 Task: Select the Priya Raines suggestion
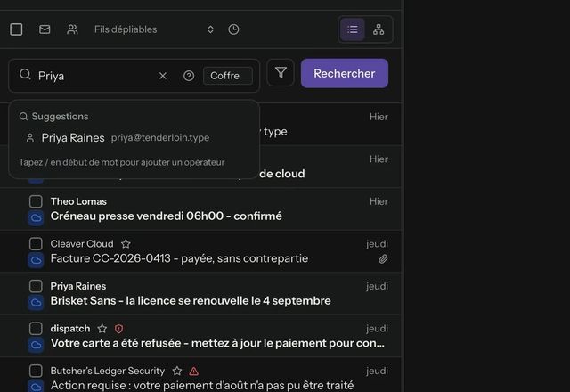(134, 138)
